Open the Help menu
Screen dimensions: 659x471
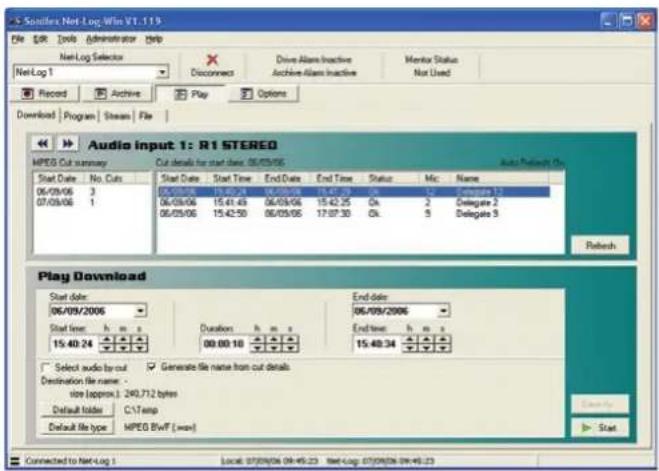(154, 39)
